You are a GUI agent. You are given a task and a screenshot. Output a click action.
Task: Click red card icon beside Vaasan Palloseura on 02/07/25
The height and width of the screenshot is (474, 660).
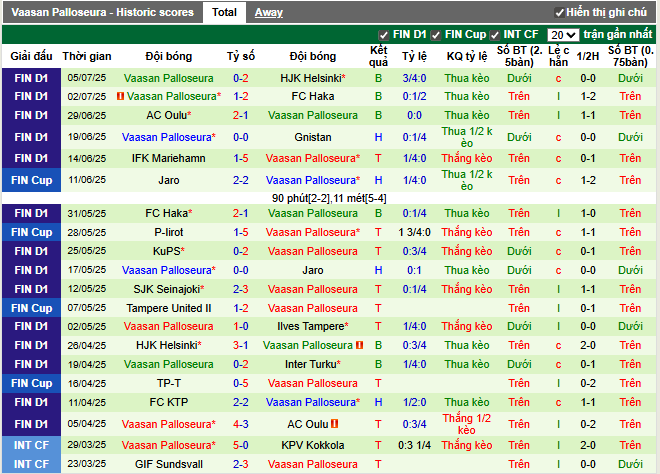point(120,96)
